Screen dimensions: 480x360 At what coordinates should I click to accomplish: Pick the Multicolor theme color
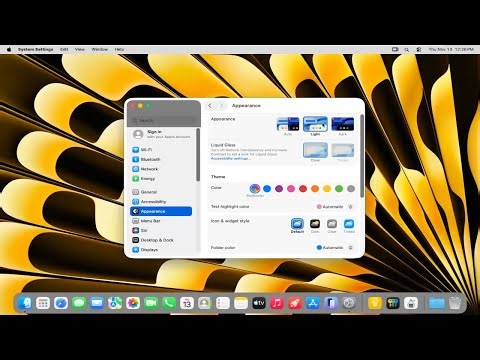[255, 189]
